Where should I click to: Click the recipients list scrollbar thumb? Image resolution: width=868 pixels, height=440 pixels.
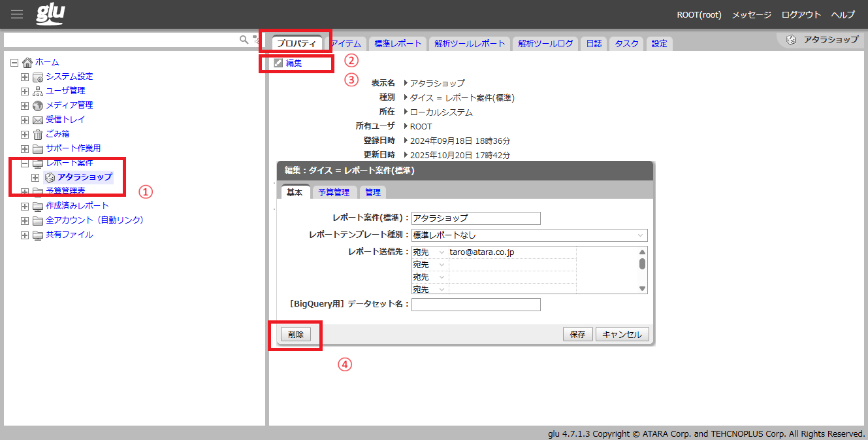pos(642,263)
